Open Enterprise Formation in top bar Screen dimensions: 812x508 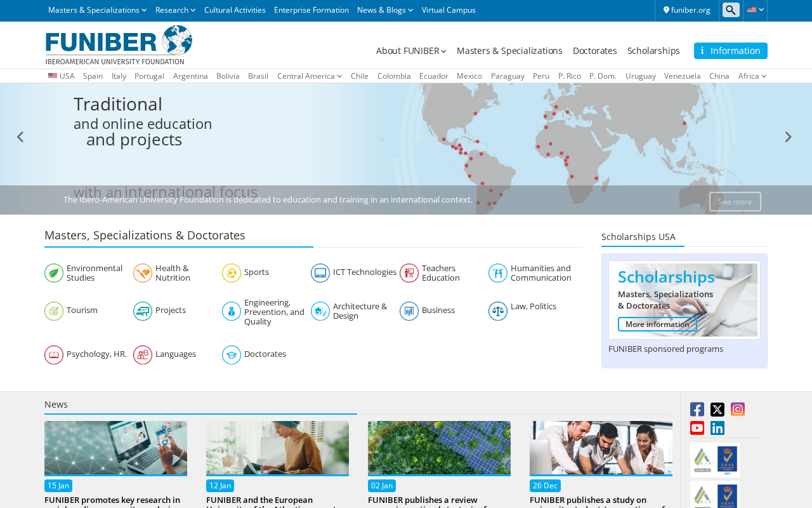(311, 10)
